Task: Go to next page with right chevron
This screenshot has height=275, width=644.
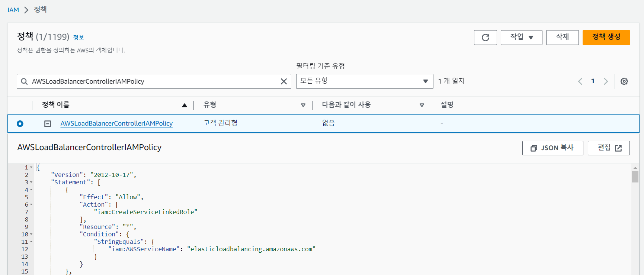Action: tap(606, 81)
